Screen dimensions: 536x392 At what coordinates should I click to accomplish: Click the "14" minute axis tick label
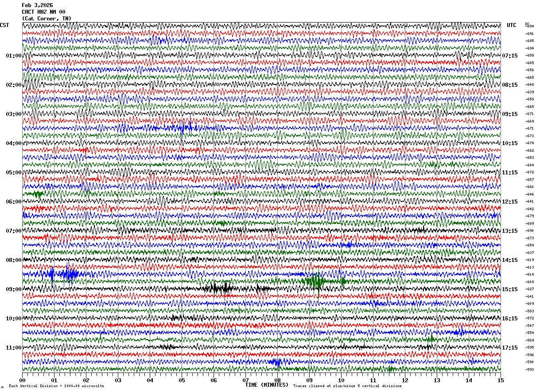(x=469, y=380)
